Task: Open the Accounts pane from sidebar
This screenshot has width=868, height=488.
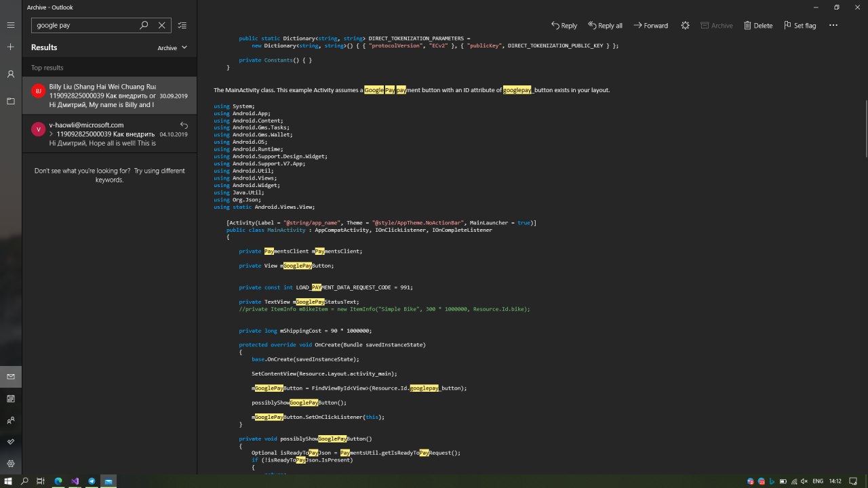Action: (x=11, y=74)
